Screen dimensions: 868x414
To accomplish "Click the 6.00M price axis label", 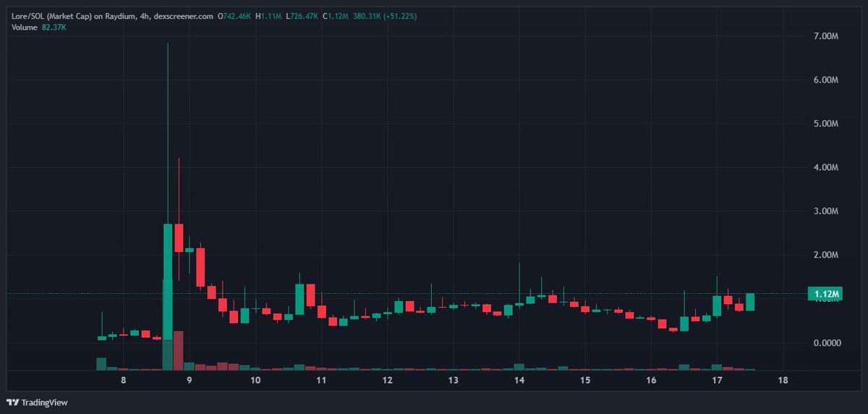I will point(825,80).
